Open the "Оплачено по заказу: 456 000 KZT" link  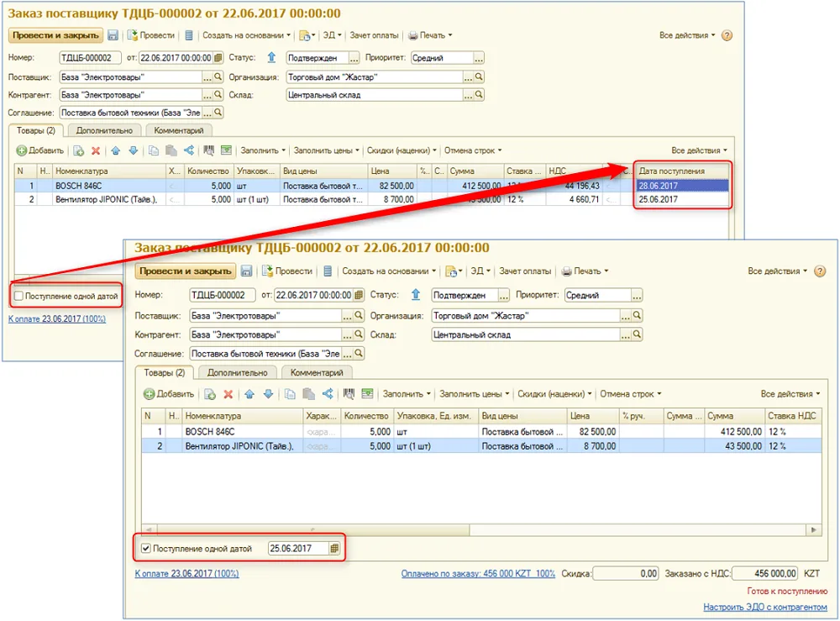pos(478,573)
